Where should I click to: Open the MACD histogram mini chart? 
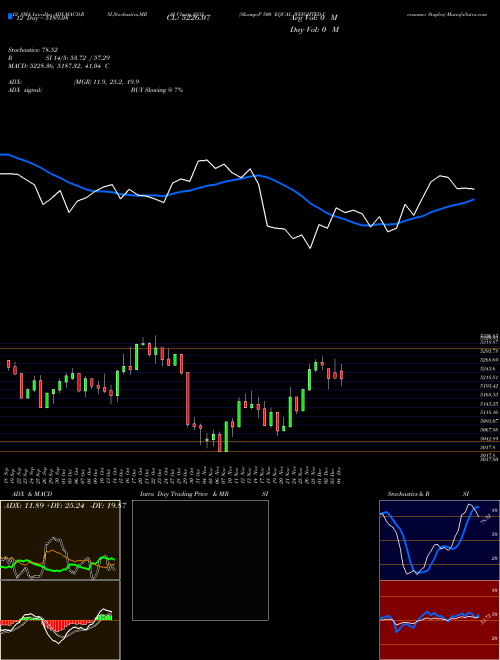[x=60, y=620]
